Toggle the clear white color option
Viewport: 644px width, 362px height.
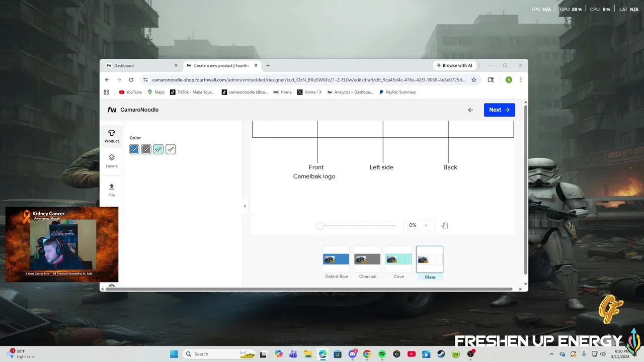click(171, 149)
